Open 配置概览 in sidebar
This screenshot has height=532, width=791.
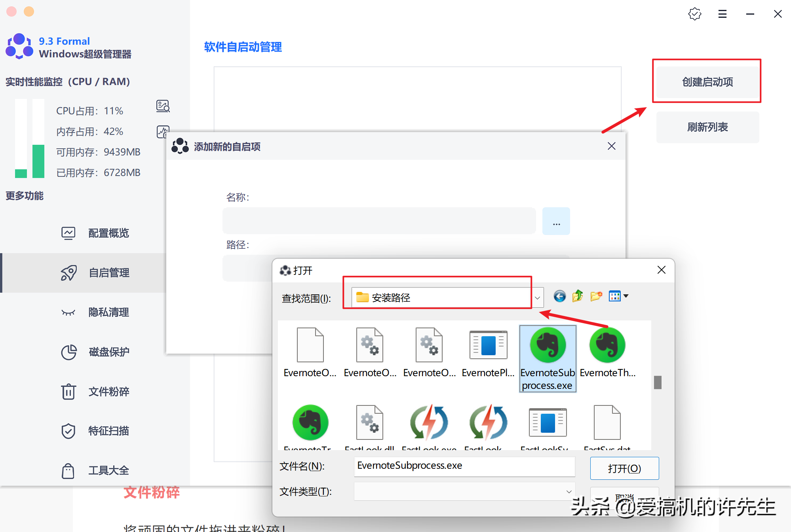(x=108, y=233)
